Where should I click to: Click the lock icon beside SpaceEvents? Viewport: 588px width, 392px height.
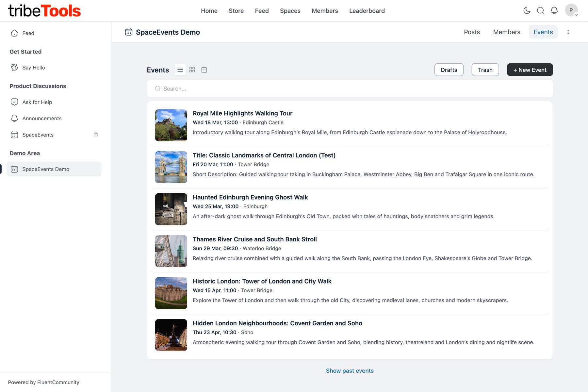[96, 134]
